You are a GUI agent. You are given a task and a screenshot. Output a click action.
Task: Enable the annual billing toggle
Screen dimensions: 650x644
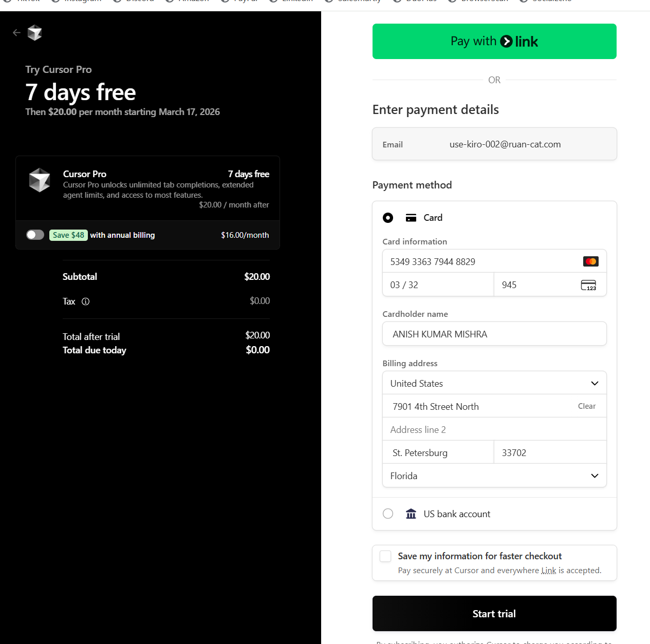pyautogui.click(x=35, y=235)
